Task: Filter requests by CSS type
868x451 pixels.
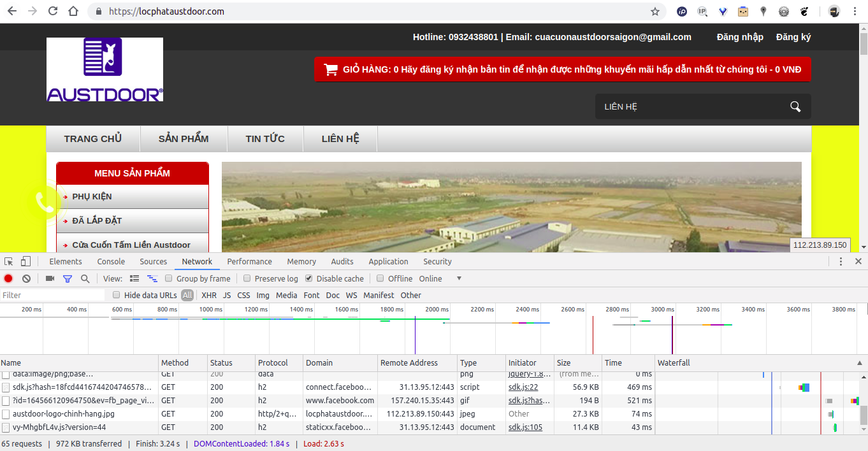Action: click(244, 295)
